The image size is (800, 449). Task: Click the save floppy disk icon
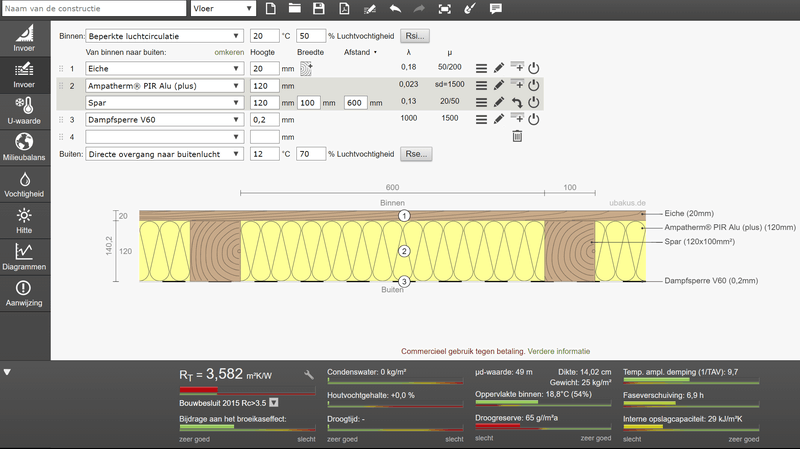[x=319, y=9]
